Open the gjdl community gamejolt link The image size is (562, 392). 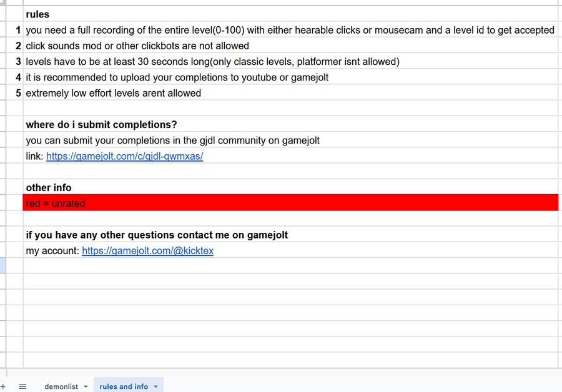pyautogui.click(x=124, y=156)
